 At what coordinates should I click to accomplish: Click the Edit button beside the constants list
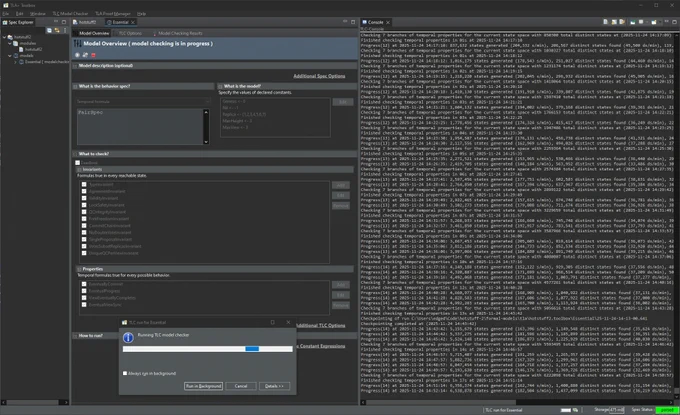pyautogui.click(x=343, y=102)
